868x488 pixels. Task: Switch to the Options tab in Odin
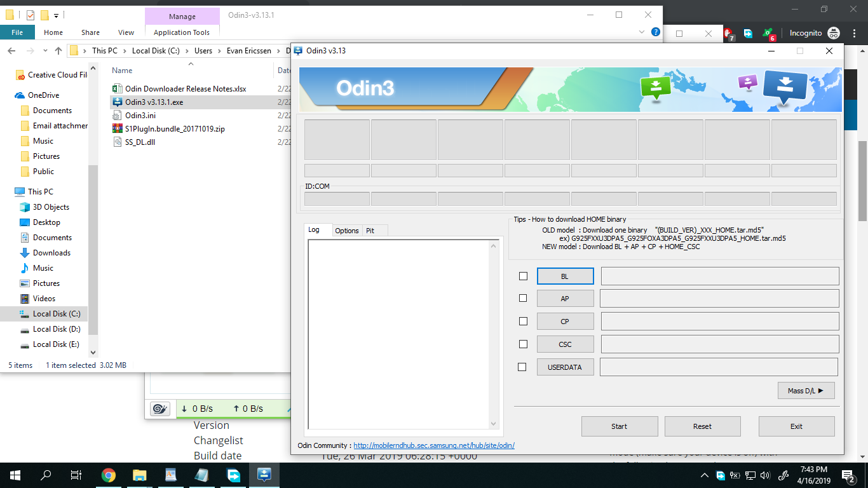coord(347,231)
